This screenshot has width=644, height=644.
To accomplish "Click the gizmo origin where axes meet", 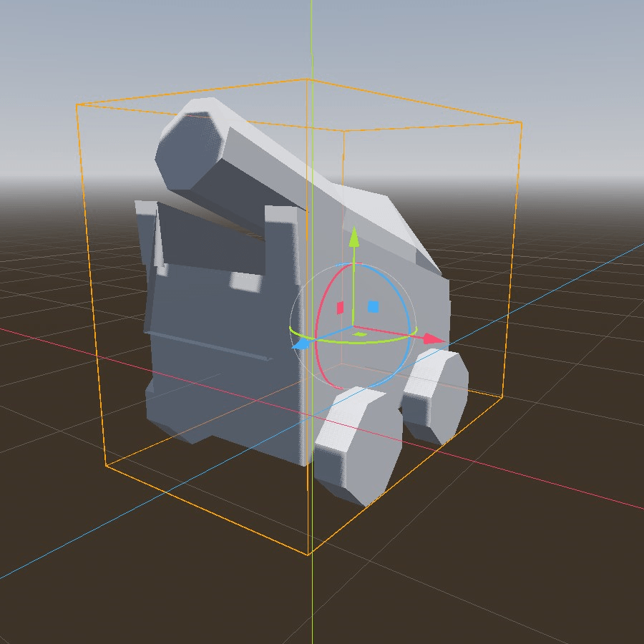I will pyautogui.click(x=353, y=328).
